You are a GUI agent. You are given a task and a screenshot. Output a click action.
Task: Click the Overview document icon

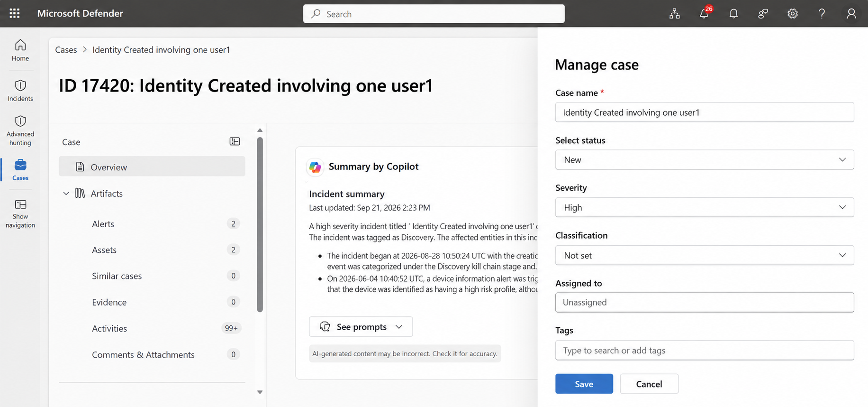coord(80,167)
